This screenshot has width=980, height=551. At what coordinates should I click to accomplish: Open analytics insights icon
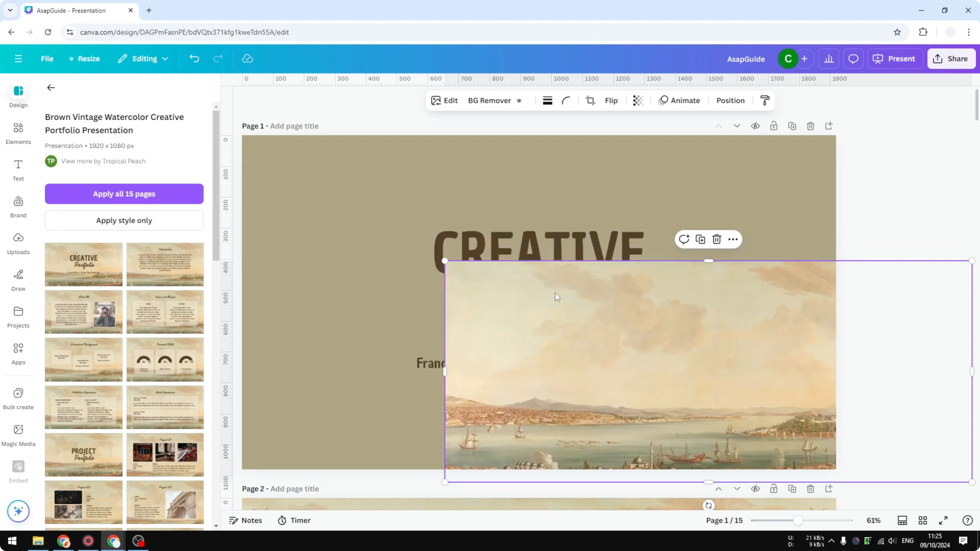pyautogui.click(x=829, y=59)
